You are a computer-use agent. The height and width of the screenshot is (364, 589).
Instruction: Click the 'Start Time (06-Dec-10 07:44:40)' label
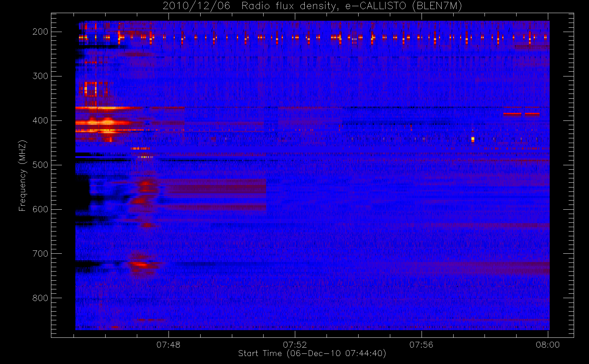[312, 353]
